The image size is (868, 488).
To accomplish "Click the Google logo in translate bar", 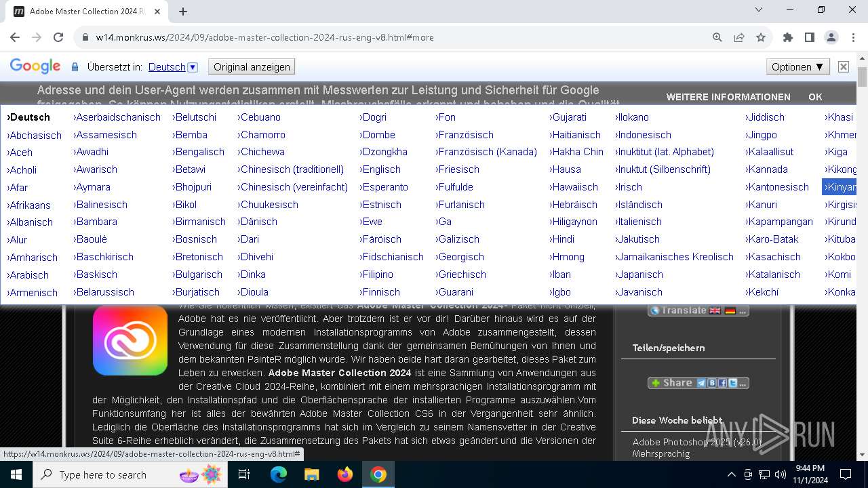I will pyautogui.click(x=35, y=66).
